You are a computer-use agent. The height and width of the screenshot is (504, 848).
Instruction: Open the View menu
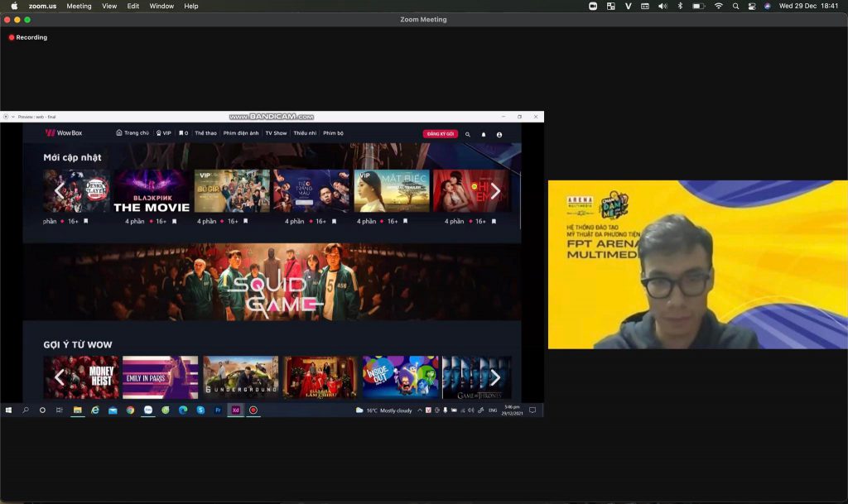pyautogui.click(x=109, y=6)
